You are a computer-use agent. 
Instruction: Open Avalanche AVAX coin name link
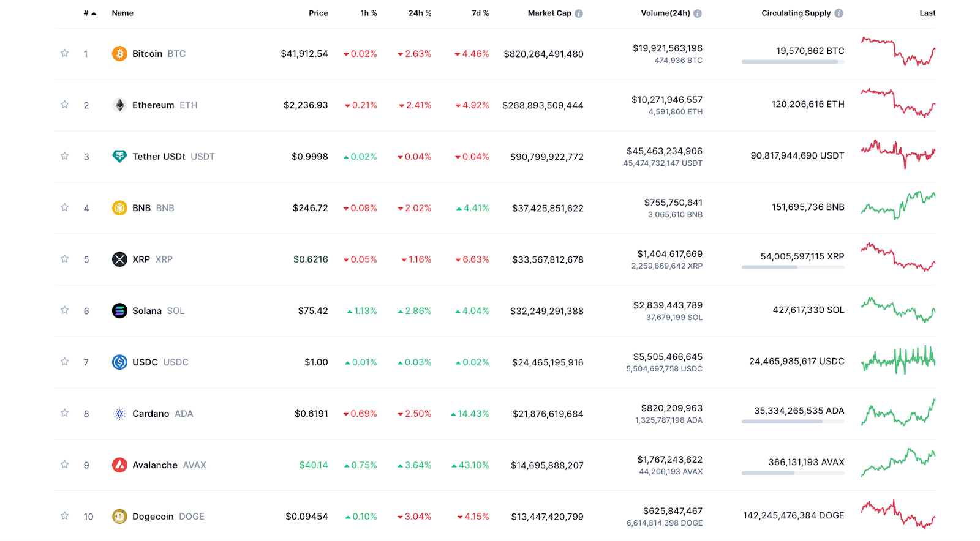[x=169, y=465]
